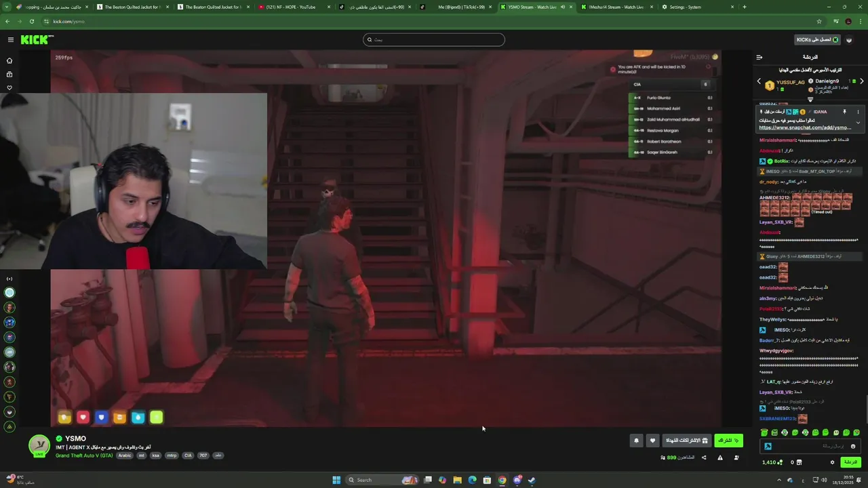Image resolution: width=868 pixels, height=488 pixels.
Task: Show previous gift leaderboard entry
Action: pyautogui.click(x=759, y=81)
